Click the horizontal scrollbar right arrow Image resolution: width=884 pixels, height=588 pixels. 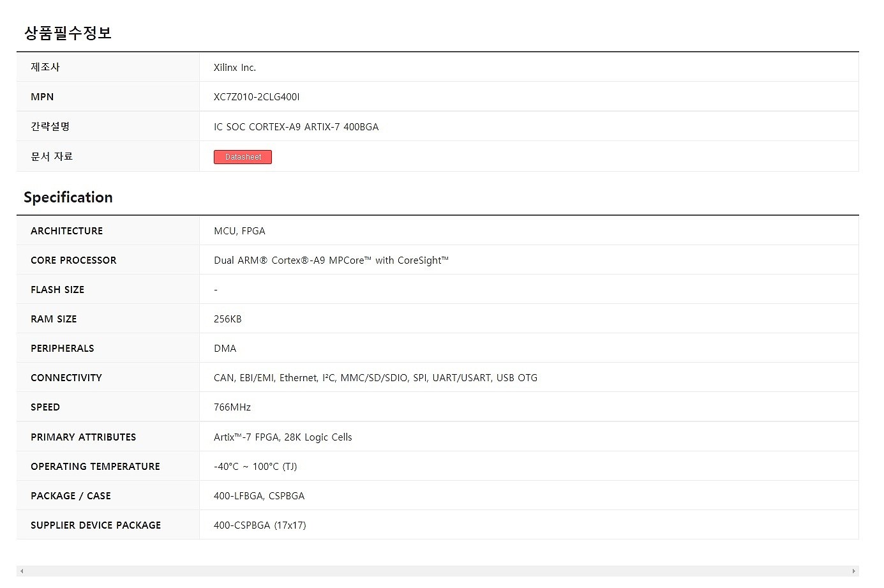pyautogui.click(x=853, y=571)
